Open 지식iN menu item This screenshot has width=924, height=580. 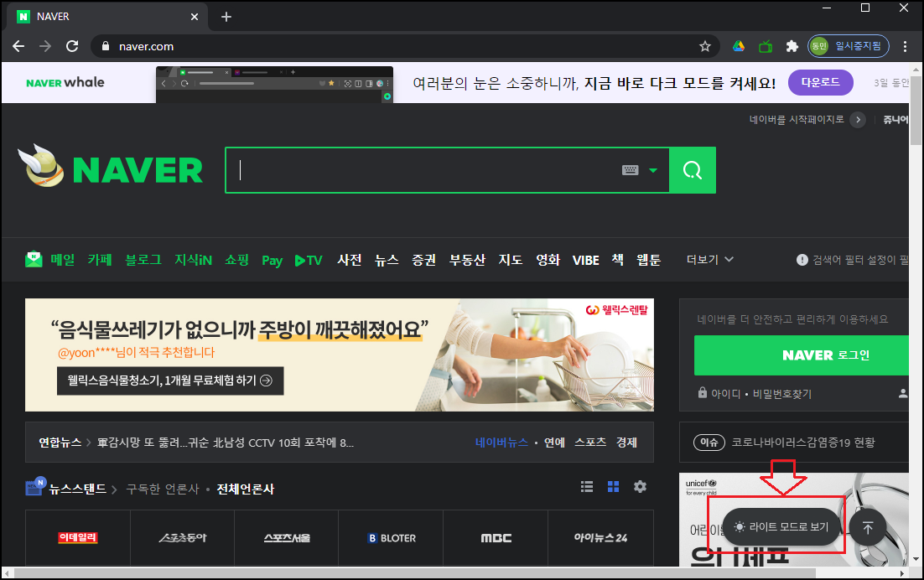(x=194, y=260)
